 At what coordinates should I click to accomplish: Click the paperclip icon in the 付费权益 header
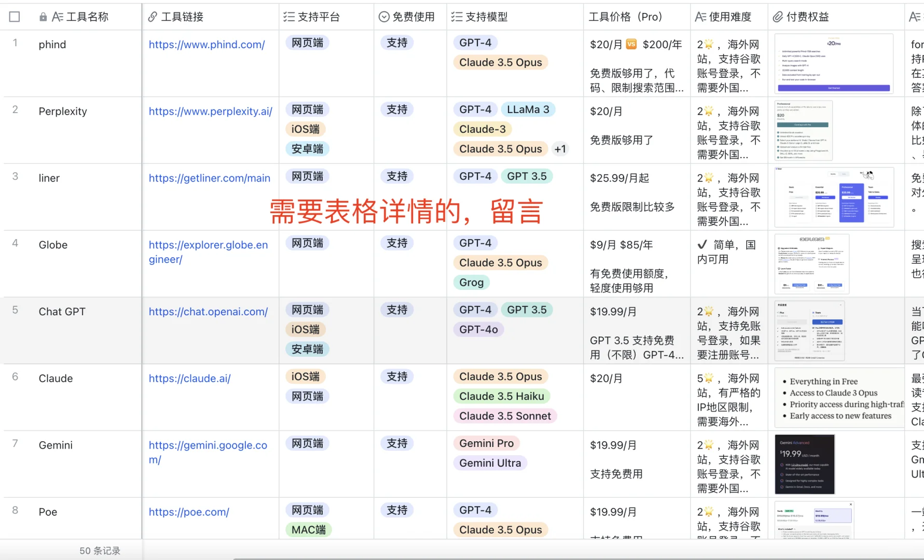777,17
